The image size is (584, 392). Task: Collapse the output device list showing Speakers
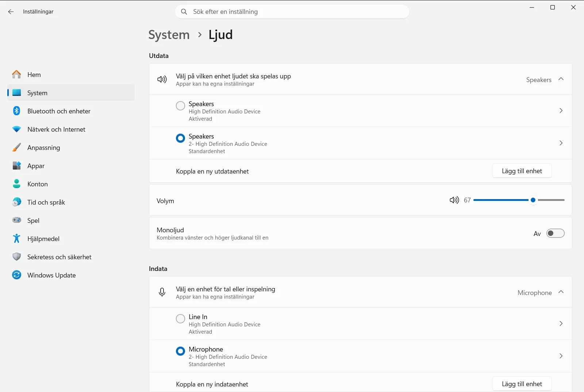pos(561,79)
